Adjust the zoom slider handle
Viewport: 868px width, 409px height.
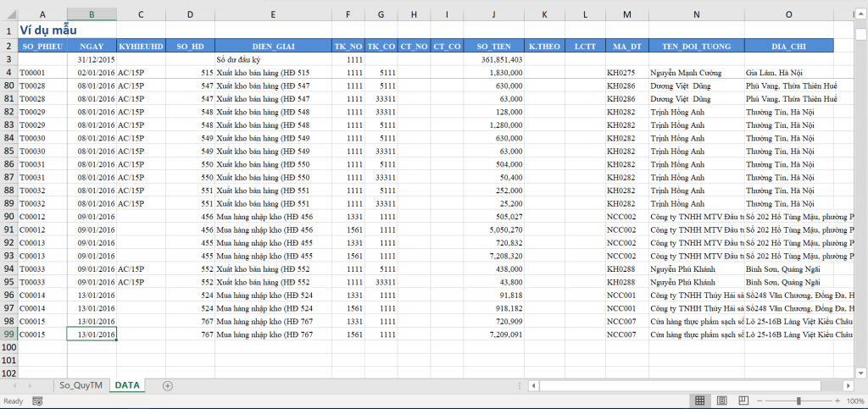click(x=798, y=401)
